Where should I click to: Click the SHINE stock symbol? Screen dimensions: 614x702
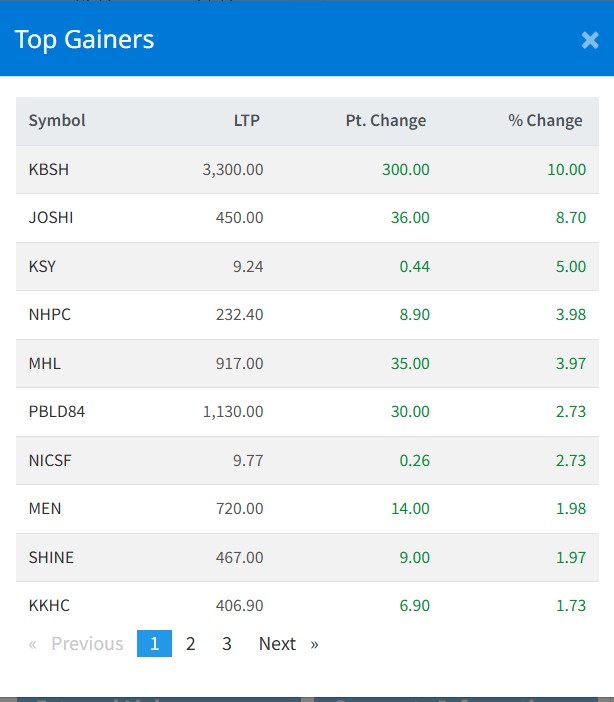51,557
